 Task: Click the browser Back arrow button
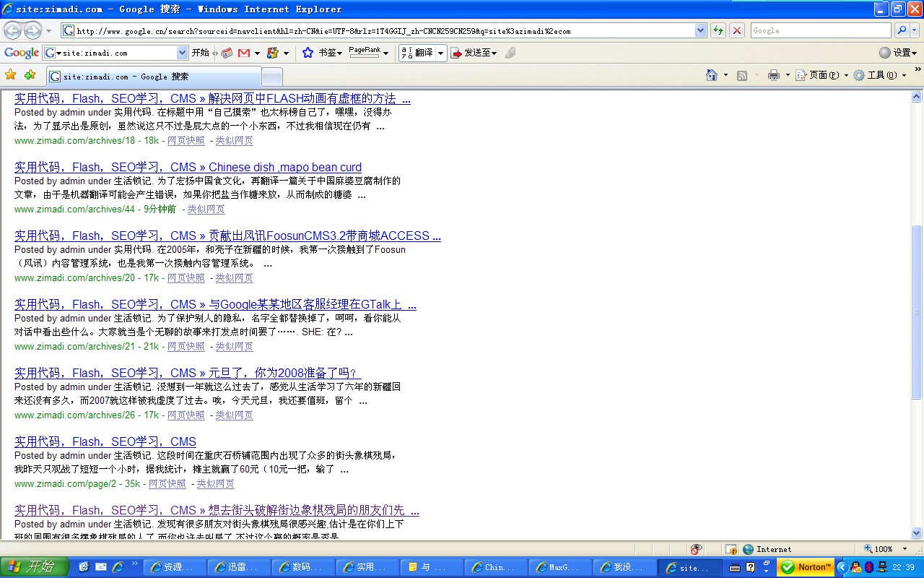[13, 30]
